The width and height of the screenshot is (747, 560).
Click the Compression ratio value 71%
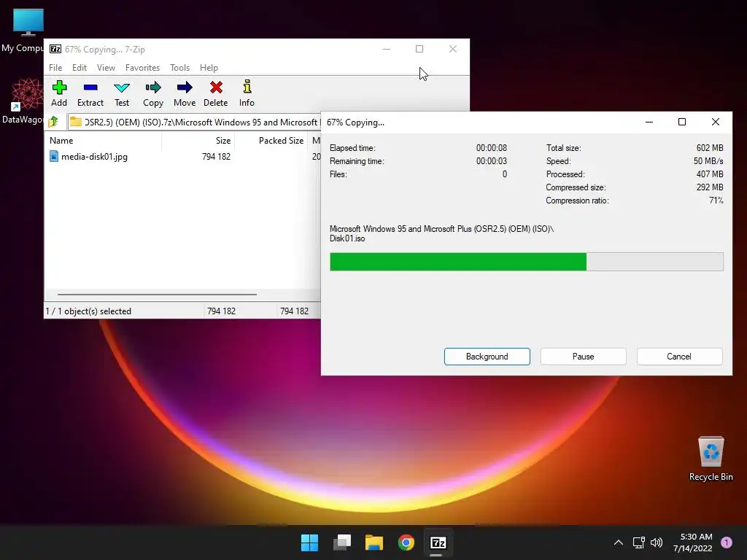(716, 201)
